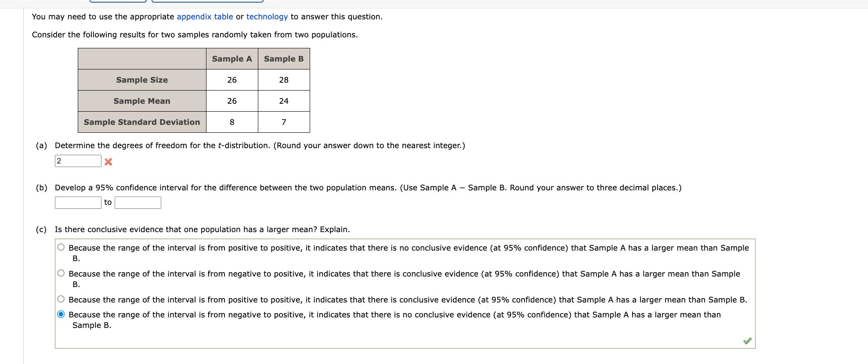Click the Sample Size row label

pos(141,80)
